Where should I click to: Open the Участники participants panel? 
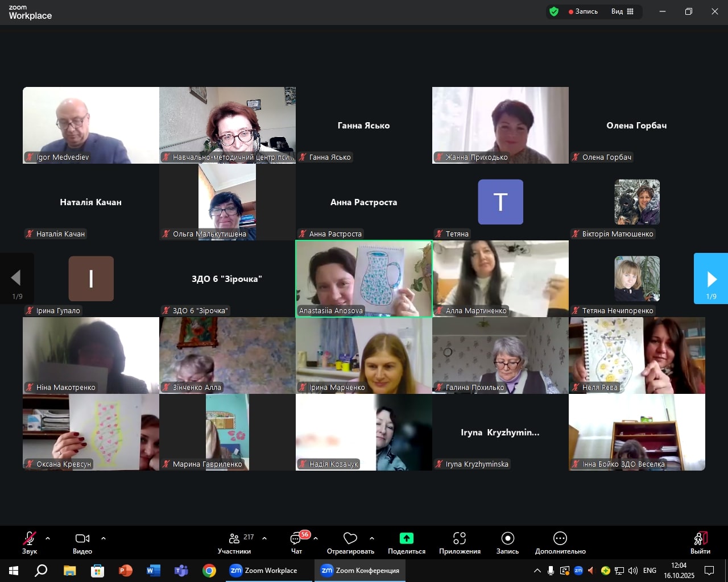(x=234, y=543)
